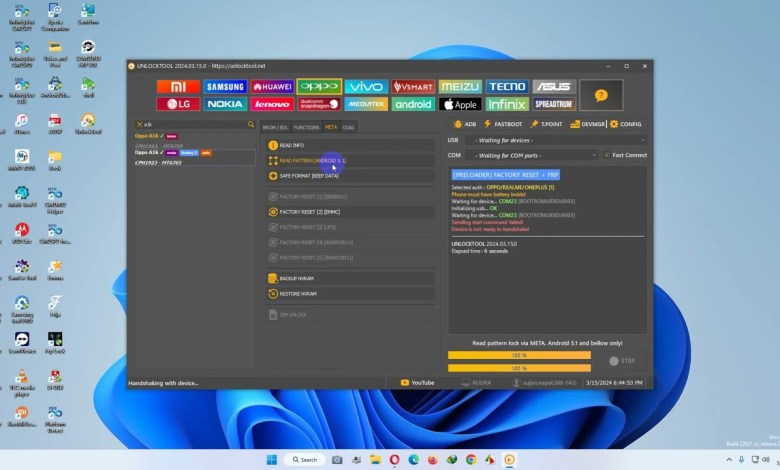Image resolution: width=780 pixels, height=470 pixels.
Task: Open the FASTBOOT toolbar item
Action: click(x=503, y=124)
